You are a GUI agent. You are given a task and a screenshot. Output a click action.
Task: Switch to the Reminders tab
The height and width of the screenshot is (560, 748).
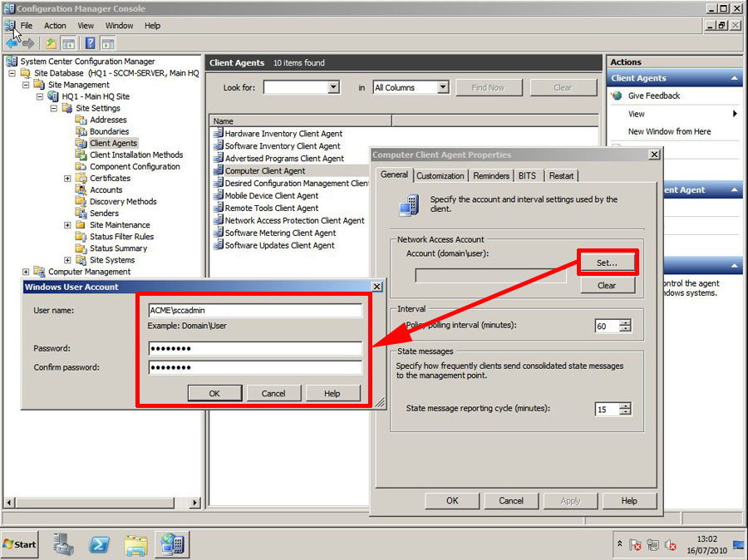coord(491,176)
